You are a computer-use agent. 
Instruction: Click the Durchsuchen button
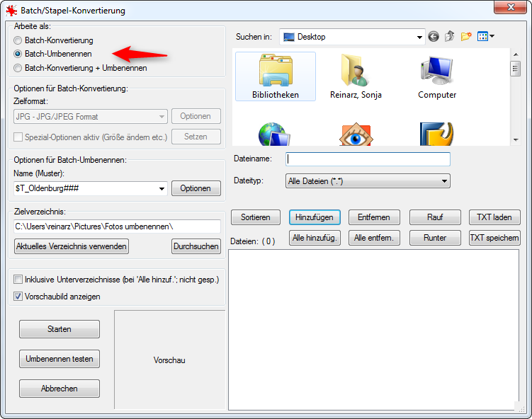pos(196,246)
